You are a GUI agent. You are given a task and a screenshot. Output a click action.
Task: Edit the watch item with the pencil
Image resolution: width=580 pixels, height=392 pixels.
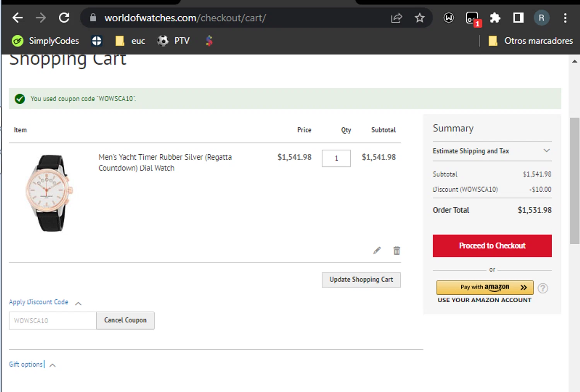click(x=377, y=251)
